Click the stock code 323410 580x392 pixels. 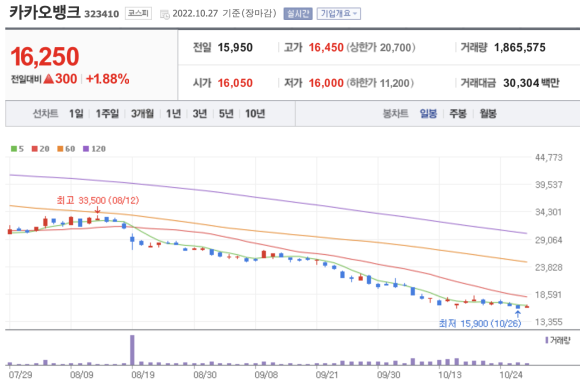(x=102, y=14)
